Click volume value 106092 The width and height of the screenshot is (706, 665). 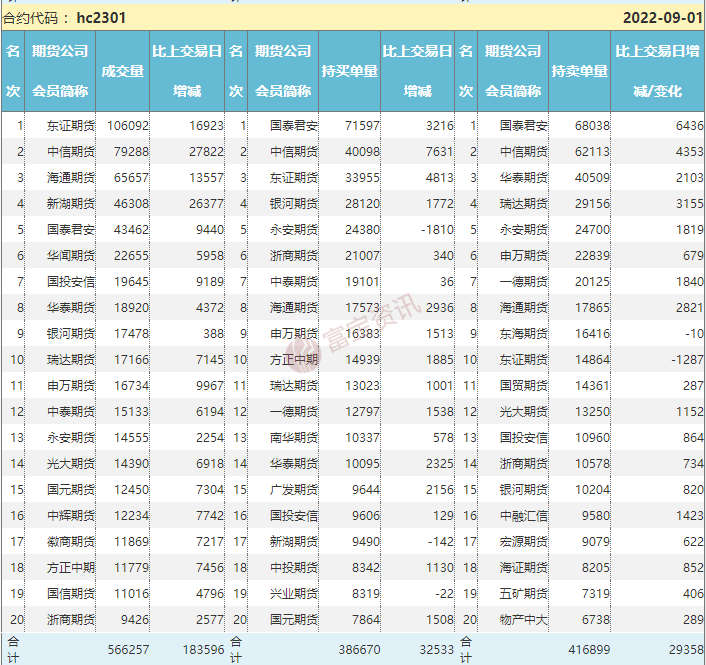[x=128, y=126]
